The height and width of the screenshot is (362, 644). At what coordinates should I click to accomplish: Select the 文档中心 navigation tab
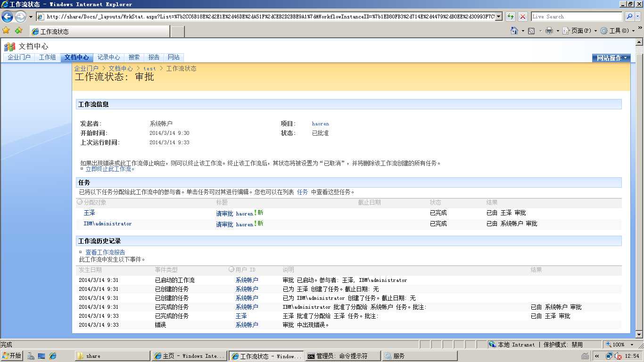click(76, 57)
